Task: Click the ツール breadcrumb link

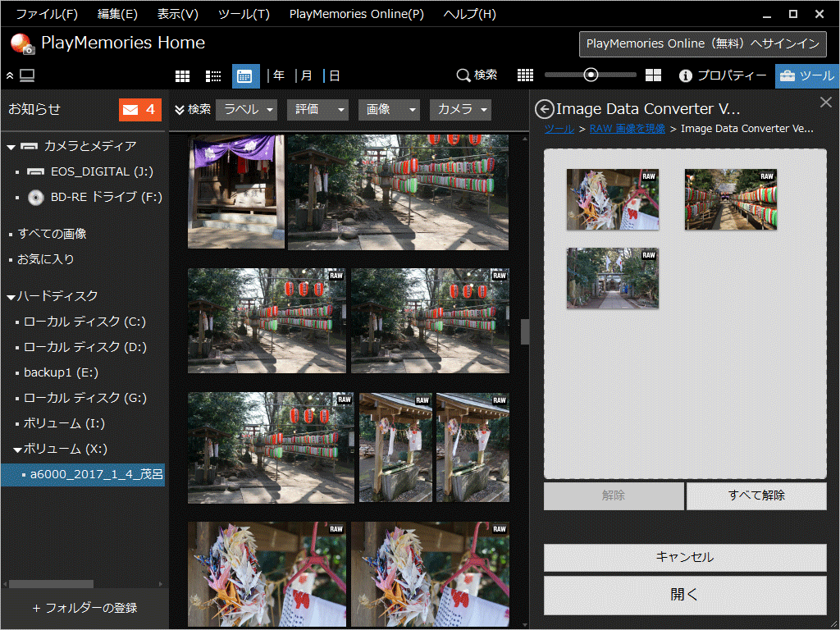Action: [559, 129]
